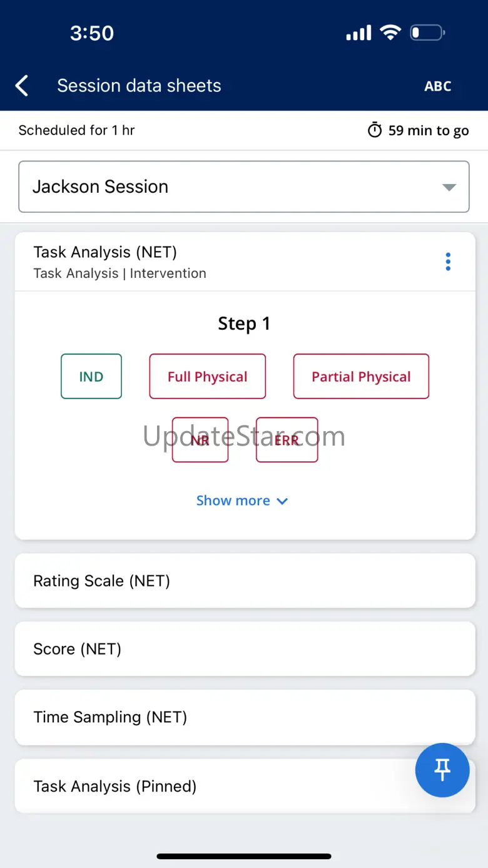The image size is (488, 868).
Task: Tap the Task Analysis (NET) card header
Action: (188, 262)
